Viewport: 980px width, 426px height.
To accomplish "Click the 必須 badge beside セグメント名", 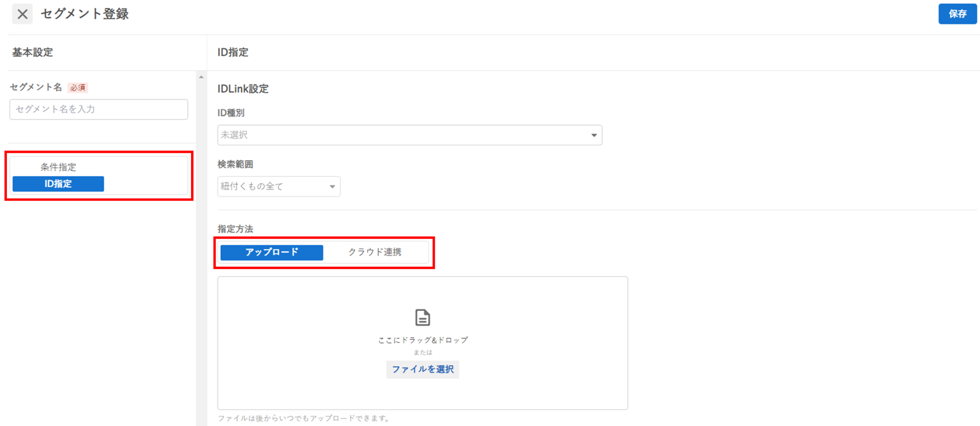I will [x=78, y=88].
